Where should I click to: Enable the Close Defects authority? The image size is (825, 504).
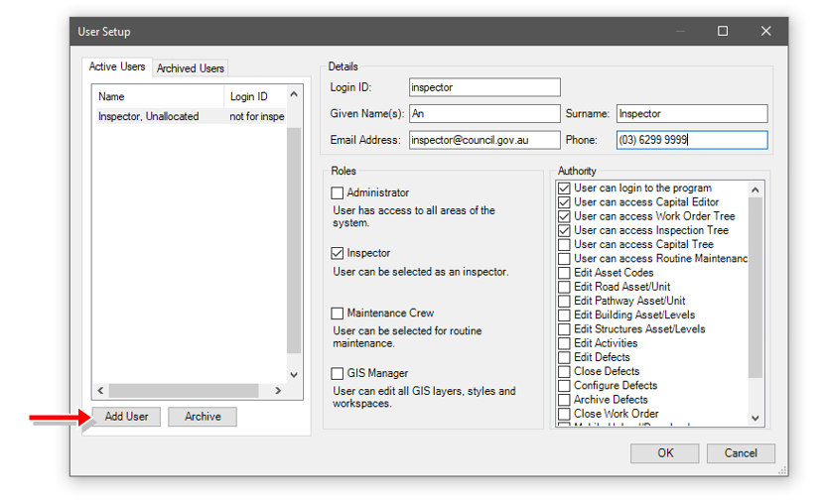564,371
